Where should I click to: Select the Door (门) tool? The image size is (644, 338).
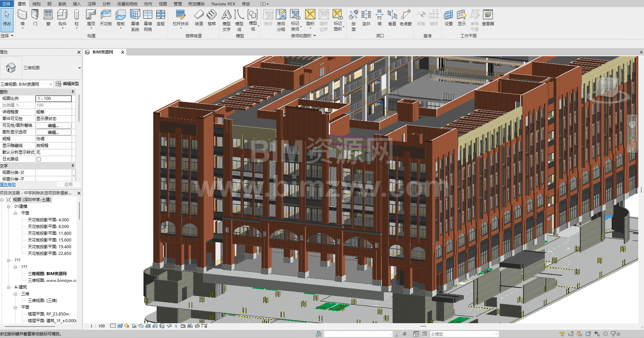pyautogui.click(x=35, y=18)
